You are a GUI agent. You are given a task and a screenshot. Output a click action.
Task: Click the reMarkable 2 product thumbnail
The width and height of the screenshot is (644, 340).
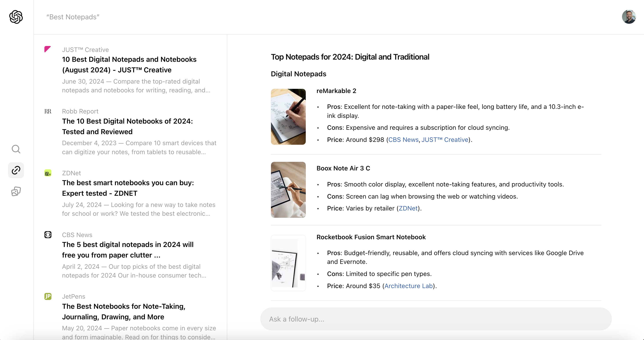pyautogui.click(x=288, y=117)
